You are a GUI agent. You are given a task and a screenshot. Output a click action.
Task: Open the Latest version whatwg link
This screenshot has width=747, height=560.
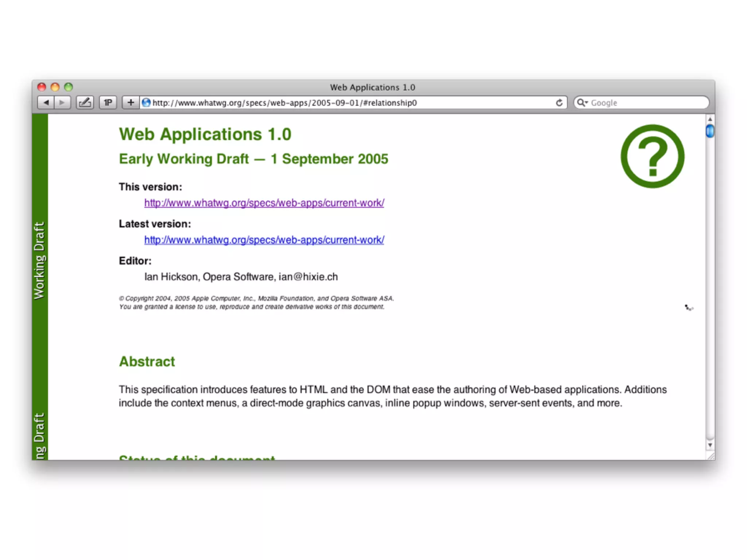[264, 240]
